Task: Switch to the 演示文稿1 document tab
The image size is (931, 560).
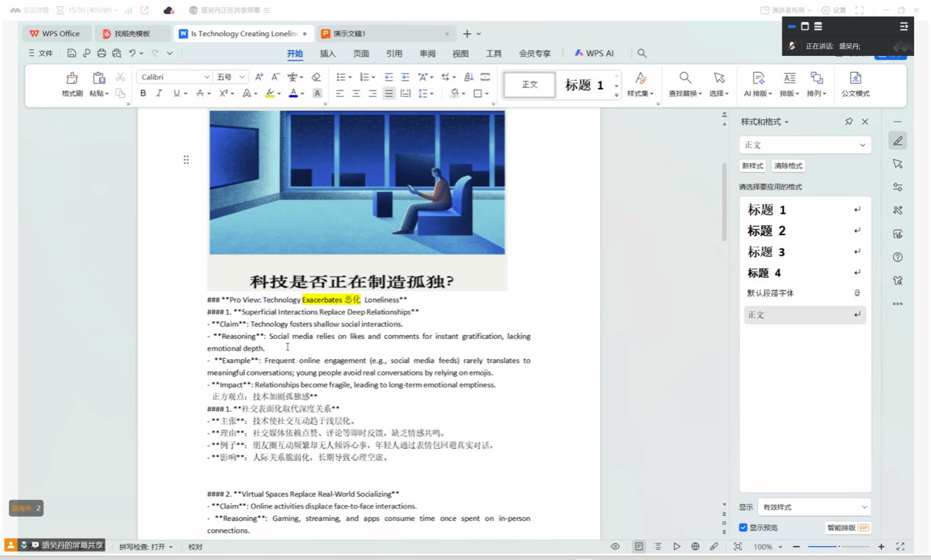Action: coord(385,34)
